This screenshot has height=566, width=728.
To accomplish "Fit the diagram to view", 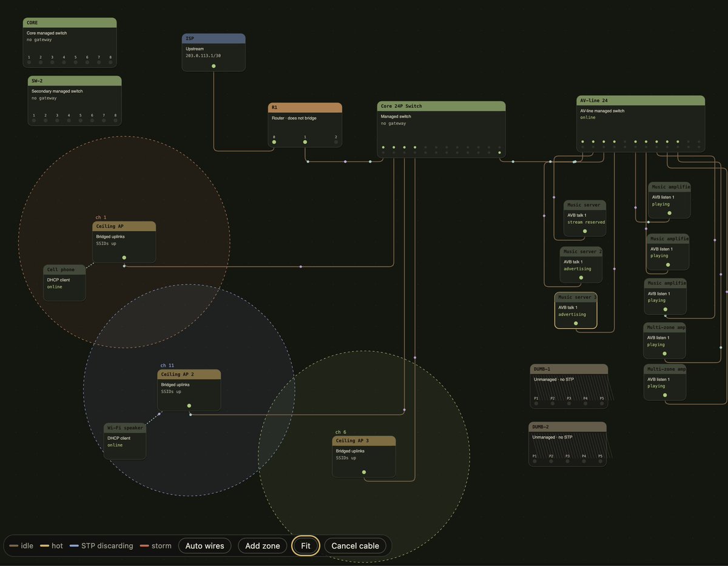I will [306, 546].
